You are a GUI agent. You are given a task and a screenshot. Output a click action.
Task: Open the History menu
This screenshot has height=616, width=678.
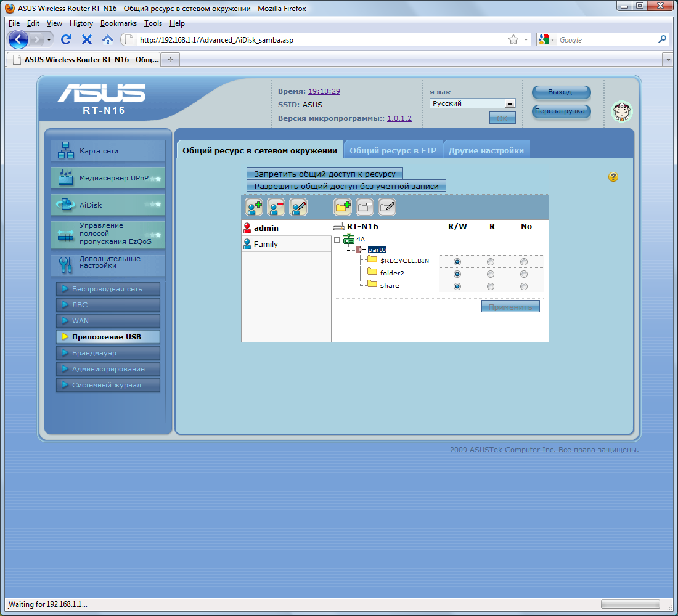(81, 23)
